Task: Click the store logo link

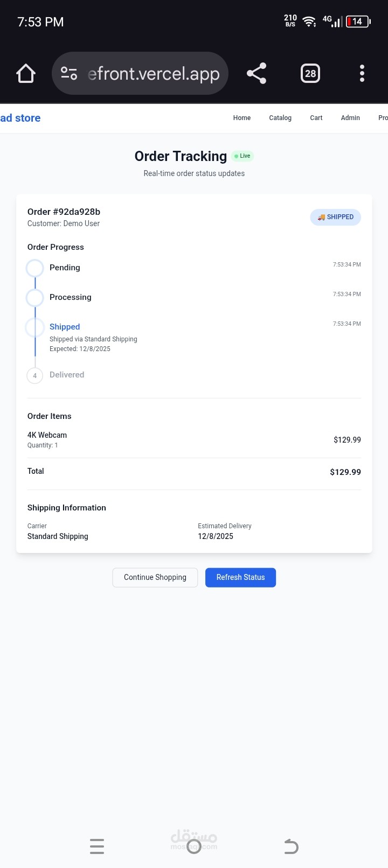Action: (x=20, y=118)
